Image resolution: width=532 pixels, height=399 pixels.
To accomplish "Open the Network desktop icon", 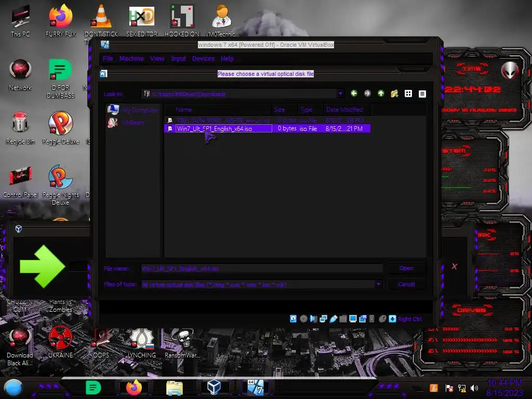I will pyautogui.click(x=20, y=75).
